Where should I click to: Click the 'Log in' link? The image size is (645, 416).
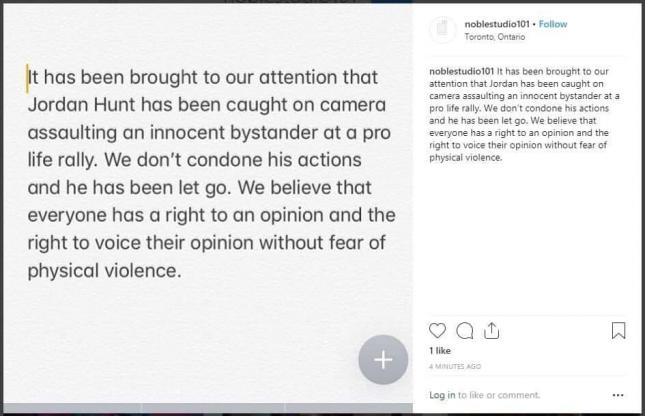pyautogui.click(x=442, y=395)
